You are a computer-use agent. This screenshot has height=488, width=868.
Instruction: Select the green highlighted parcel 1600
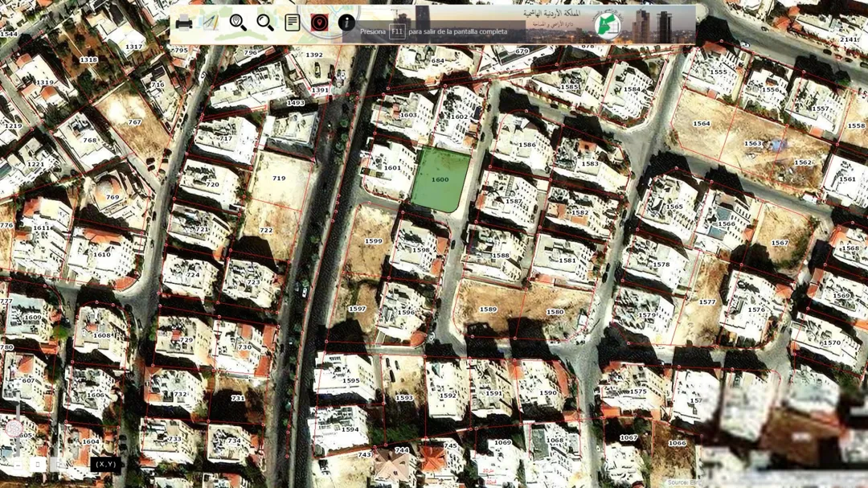[x=440, y=179]
